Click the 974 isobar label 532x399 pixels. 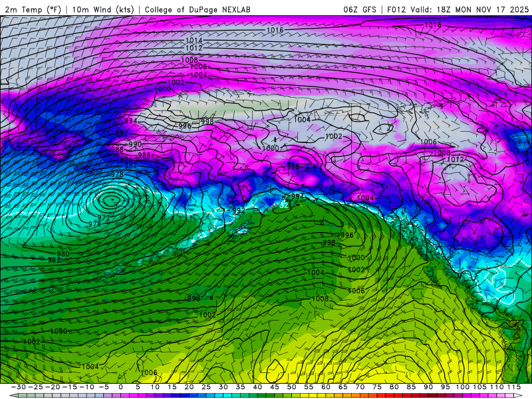94,224
